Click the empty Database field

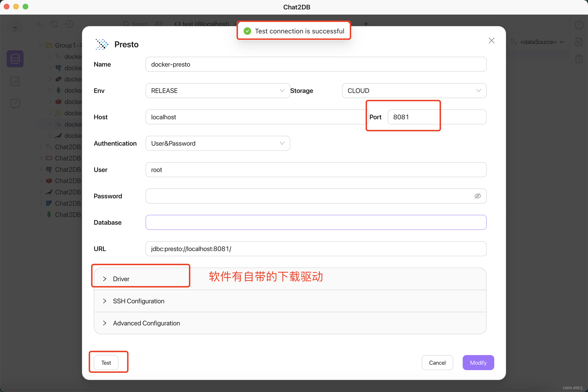click(x=316, y=222)
